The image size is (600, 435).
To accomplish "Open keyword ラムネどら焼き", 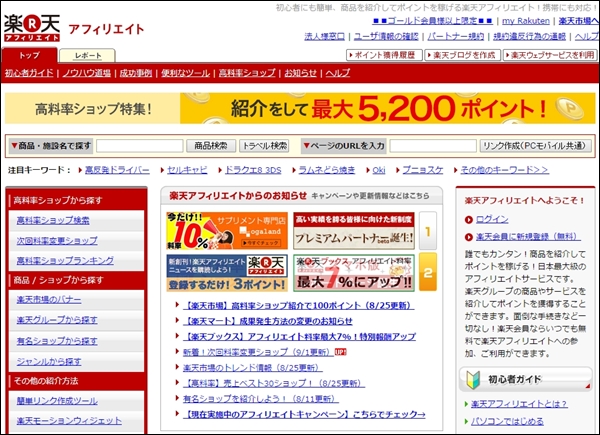I will (x=327, y=170).
